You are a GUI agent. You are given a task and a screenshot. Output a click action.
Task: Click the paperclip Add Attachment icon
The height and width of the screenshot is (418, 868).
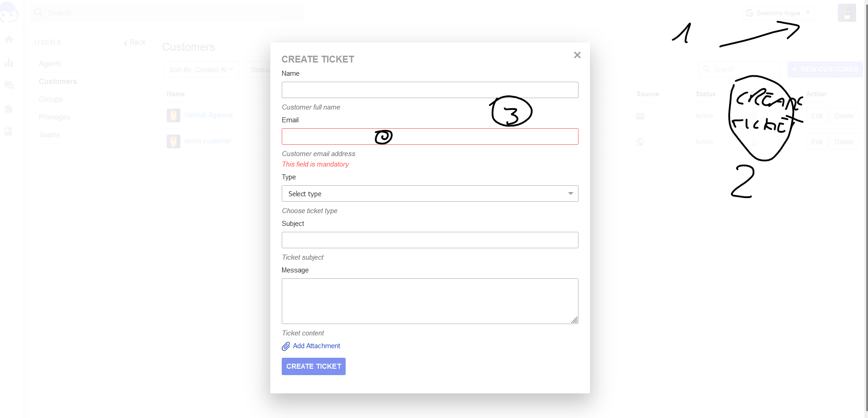(x=286, y=346)
